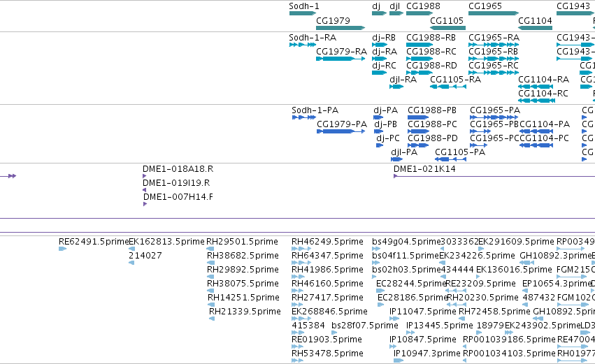595x364 pixels.
Task: Click the Sodh-1 gene glyph
Action: [303, 13]
